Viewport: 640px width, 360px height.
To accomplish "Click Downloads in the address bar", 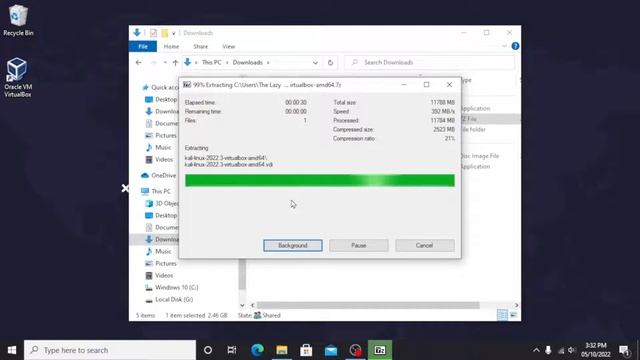I will pos(247,62).
